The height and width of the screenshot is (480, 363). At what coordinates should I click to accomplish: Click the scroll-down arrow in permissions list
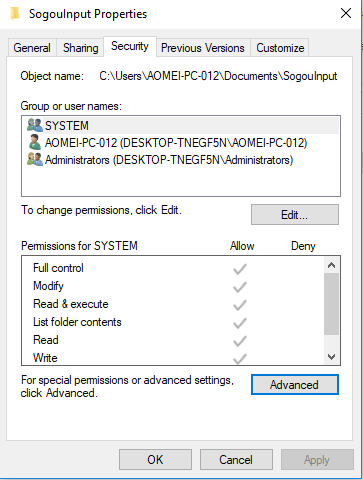pos(331,357)
